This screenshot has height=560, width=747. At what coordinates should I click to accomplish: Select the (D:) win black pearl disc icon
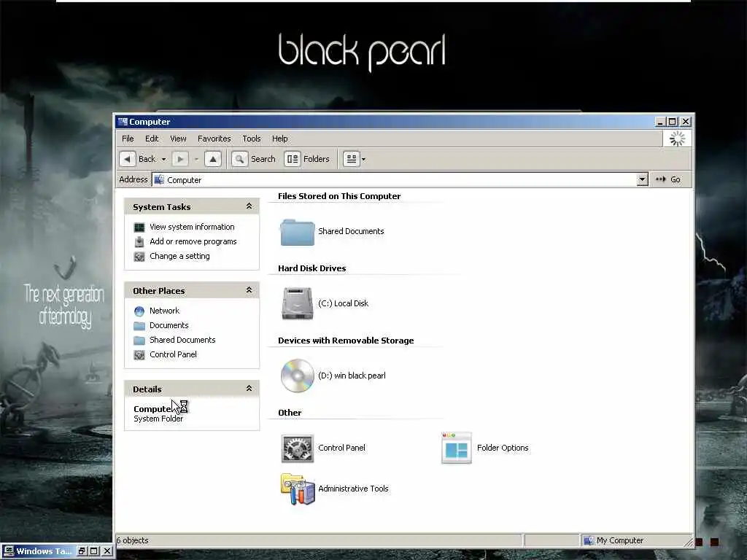(x=298, y=376)
